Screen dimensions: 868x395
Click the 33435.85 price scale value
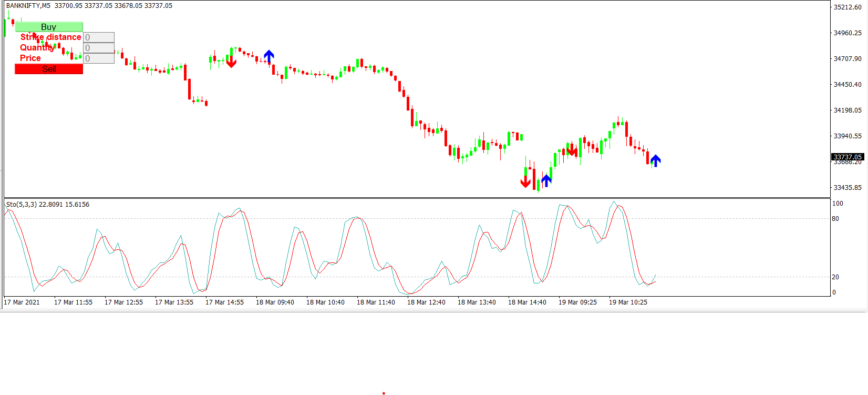coord(848,188)
